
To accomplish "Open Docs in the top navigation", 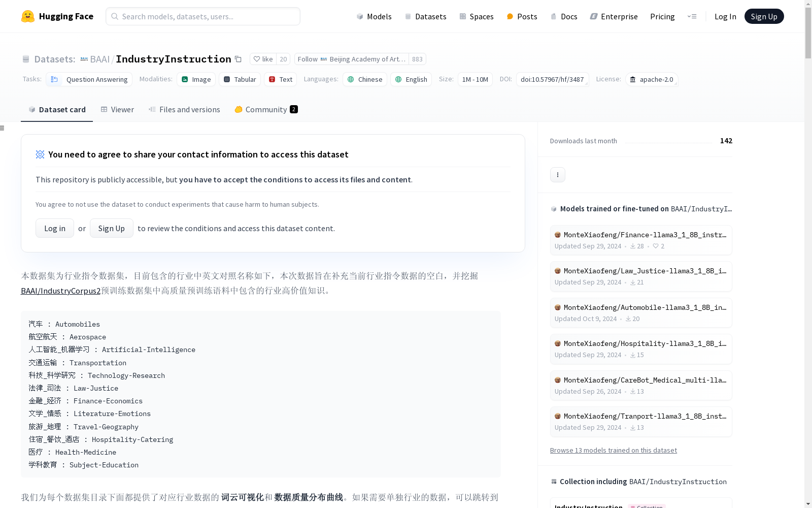I will click(x=564, y=16).
